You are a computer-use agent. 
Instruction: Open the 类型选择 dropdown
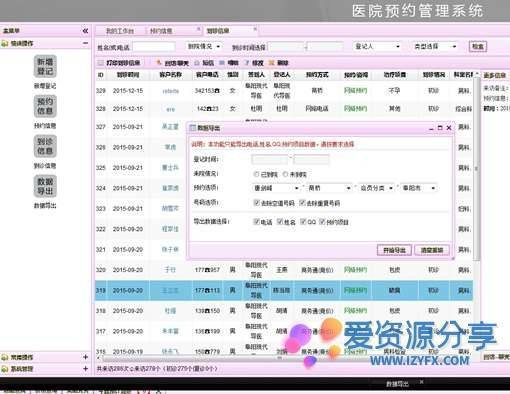pos(435,46)
